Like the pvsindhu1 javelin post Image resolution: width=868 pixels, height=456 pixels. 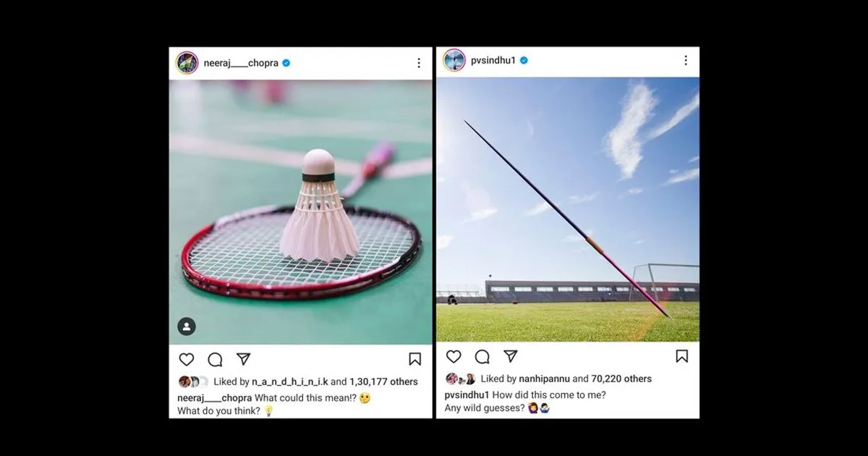click(454, 356)
